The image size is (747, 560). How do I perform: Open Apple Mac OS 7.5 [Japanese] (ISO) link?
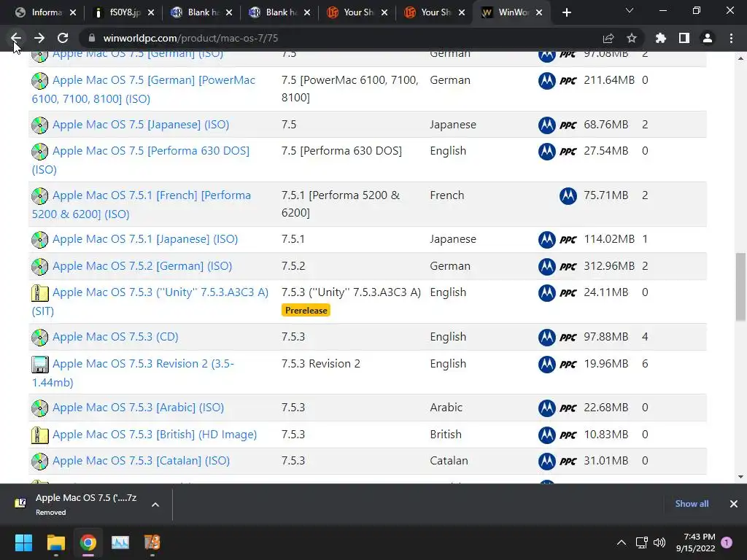tap(141, 125)
